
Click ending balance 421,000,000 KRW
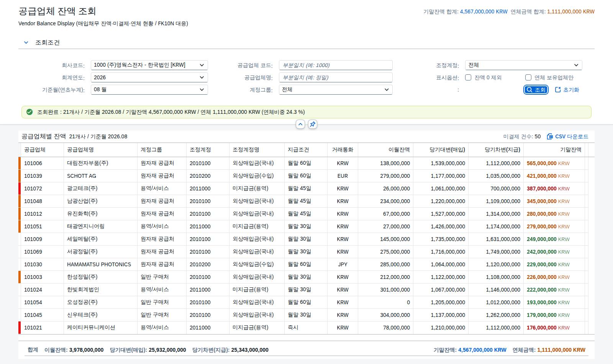(548, 176)
